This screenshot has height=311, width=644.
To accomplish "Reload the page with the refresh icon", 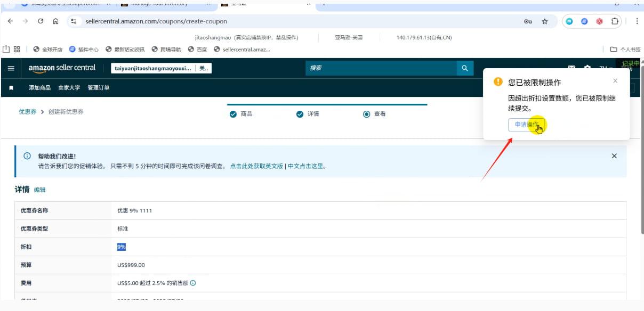I will [x=41, y=21].
